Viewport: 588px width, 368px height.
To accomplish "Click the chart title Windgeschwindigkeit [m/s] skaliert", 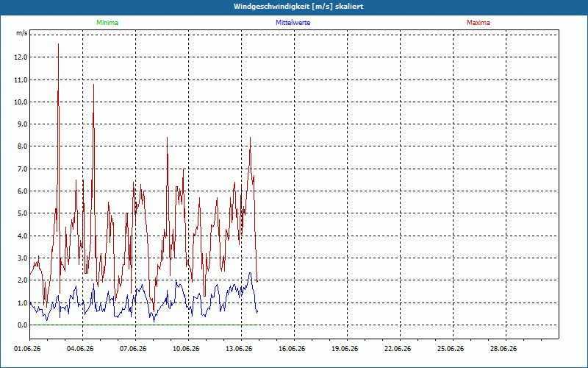I will [298, 7].
